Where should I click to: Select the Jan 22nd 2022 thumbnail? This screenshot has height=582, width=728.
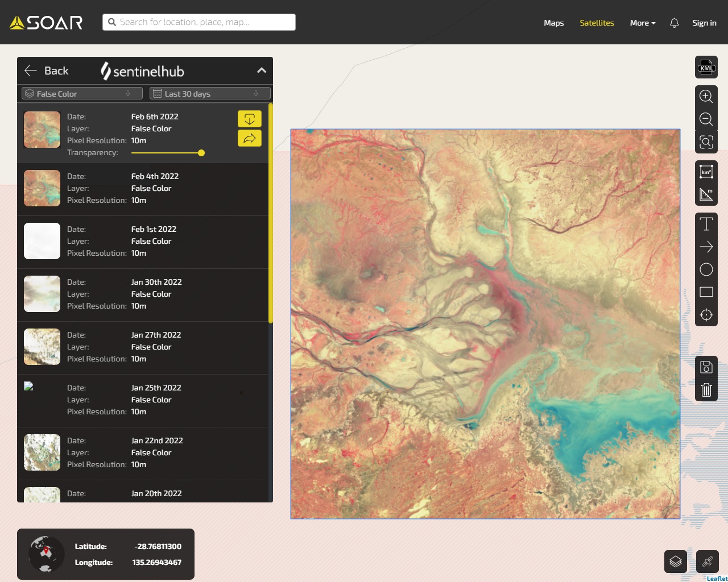click(x=42, y=452)
